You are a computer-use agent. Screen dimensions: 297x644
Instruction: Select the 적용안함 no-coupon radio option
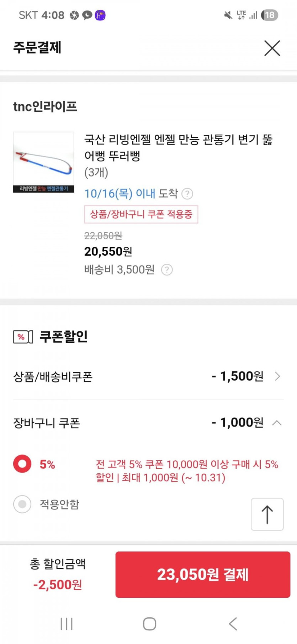tap(22, 504)
